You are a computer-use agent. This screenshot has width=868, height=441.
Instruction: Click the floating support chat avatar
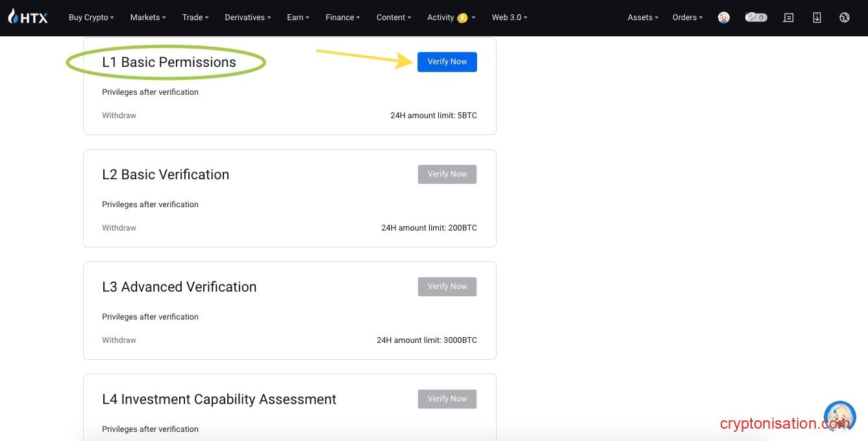pos(839,416)
